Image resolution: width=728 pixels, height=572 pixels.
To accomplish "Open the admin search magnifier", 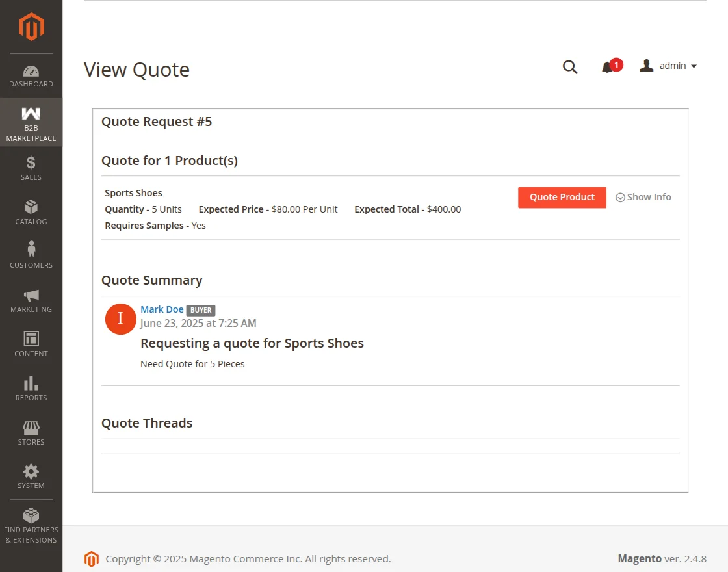I will [569, 66].
